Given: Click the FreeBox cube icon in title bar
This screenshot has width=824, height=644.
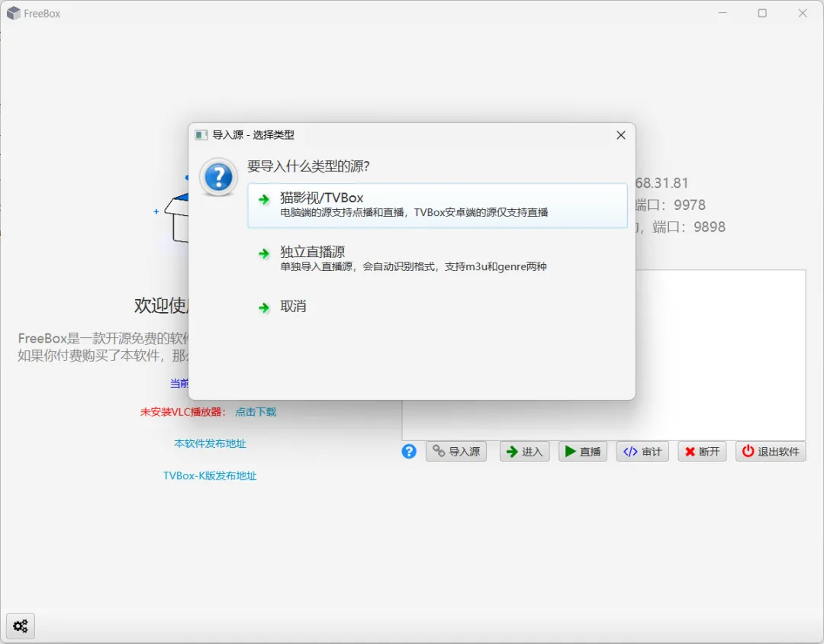Looking at the screenshot, I should coord(14,14).
